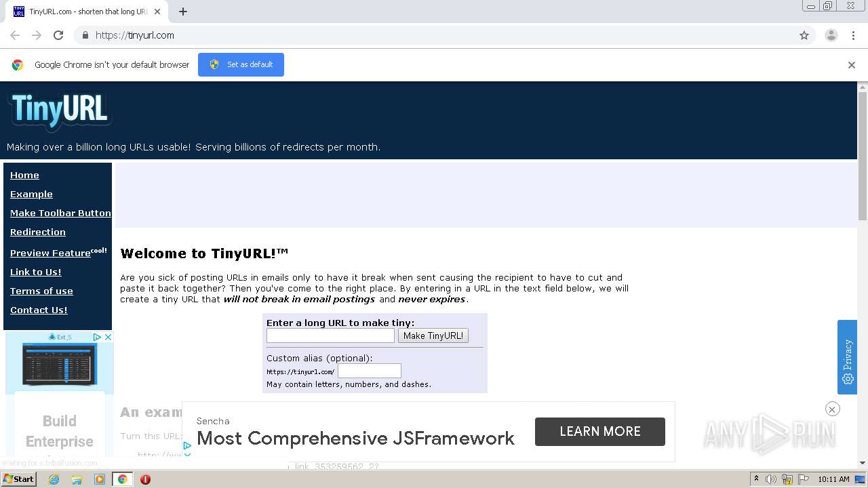
Task: Open the Terms of use link
Action: (41, 291)
